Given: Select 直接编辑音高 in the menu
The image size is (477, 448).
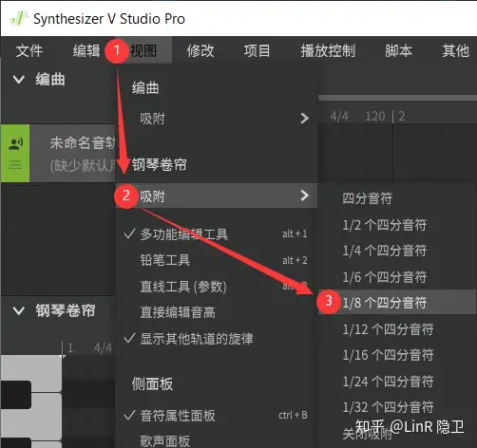Looking at the screenshot, I should coord(217,312).
